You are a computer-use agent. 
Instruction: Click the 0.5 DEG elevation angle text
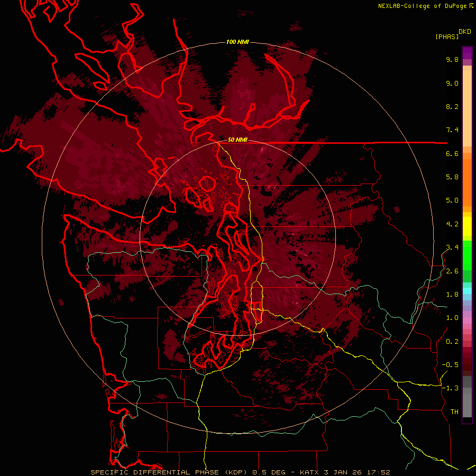(x=269, y=472)
